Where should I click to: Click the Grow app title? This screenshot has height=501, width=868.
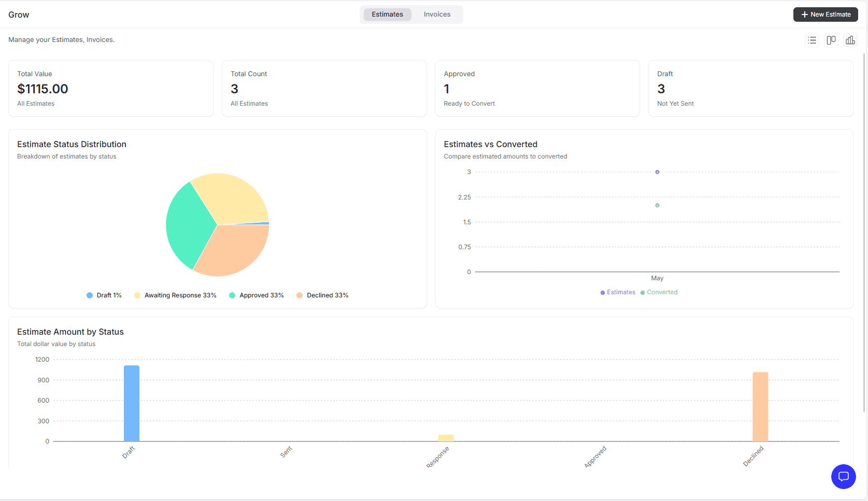tap(19, 14)
